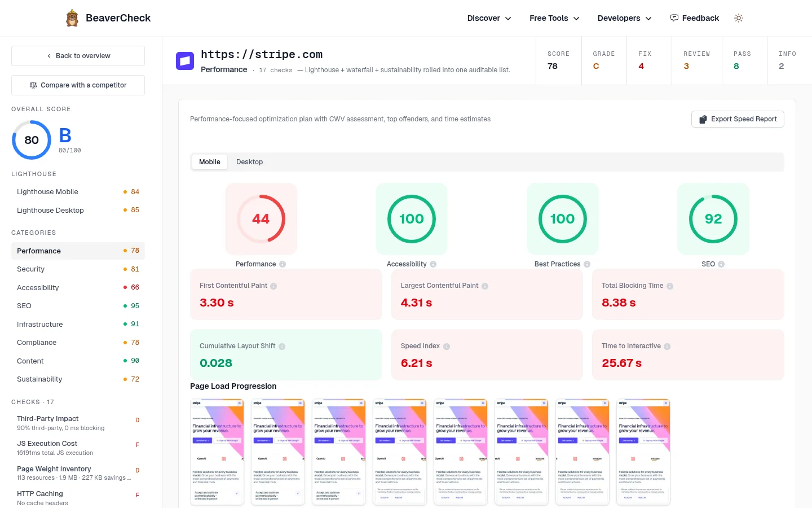Click the back arrow in Back to overview
Image resolution: width=812 pixels, height=508 pixels.
point(49,56)
